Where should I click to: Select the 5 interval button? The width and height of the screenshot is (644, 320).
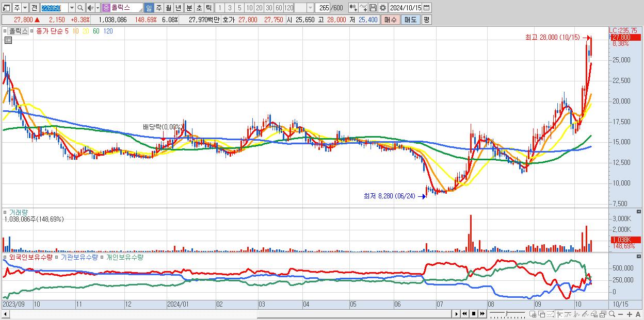point(239,8)
